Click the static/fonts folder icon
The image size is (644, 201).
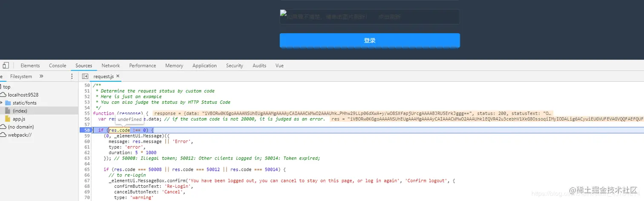(8, 103)
